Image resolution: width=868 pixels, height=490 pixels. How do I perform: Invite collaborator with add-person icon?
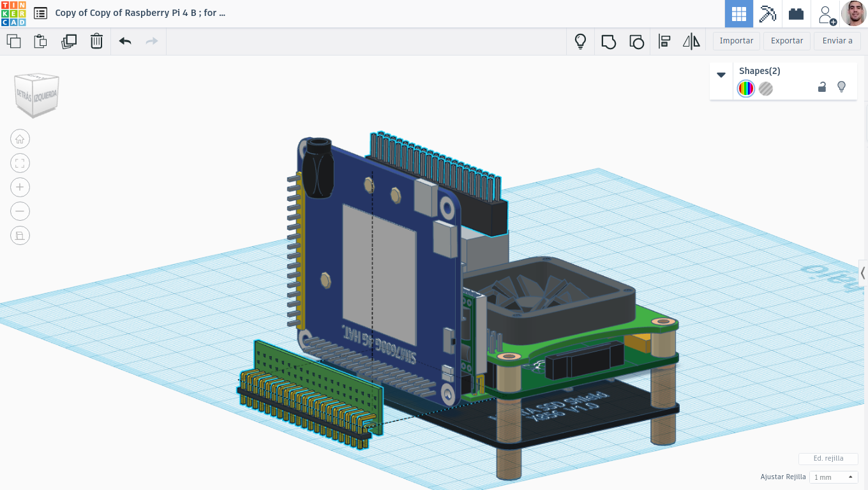pyautogui.click(x=827, y=14)
